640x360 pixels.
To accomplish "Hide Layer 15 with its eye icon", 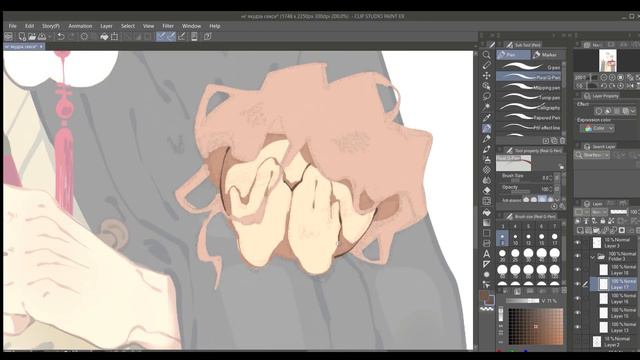I will point(578,313).
